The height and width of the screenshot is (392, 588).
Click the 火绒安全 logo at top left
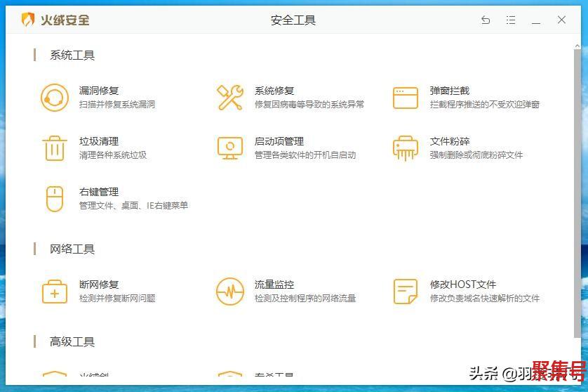pos(56,20)
